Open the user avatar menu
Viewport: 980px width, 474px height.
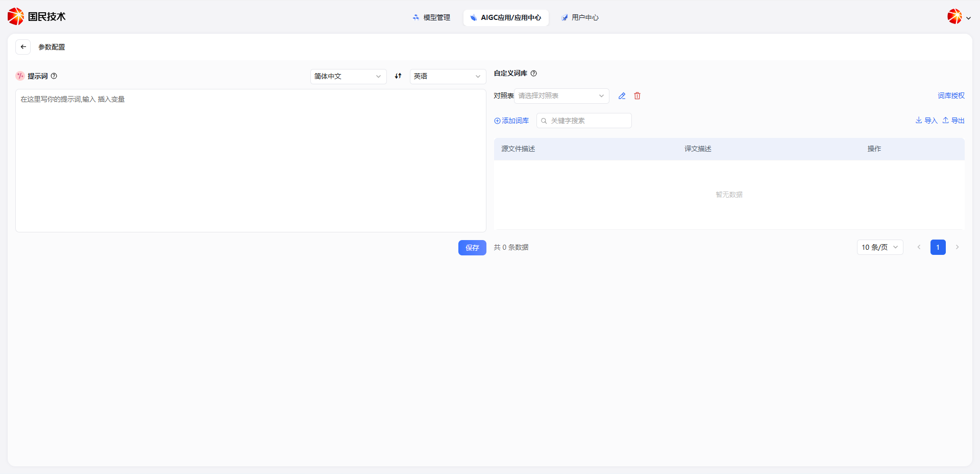pos(959,17)
